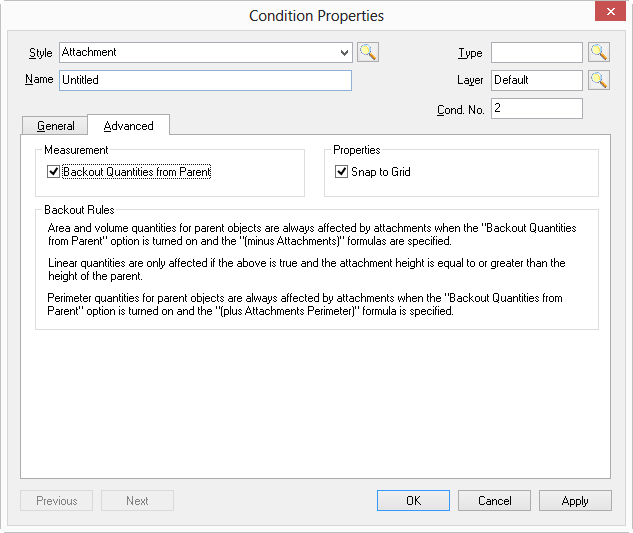Open Type lookup with magnifier icon
Viewport: 633px width, 533px height.
coord(599,52)
